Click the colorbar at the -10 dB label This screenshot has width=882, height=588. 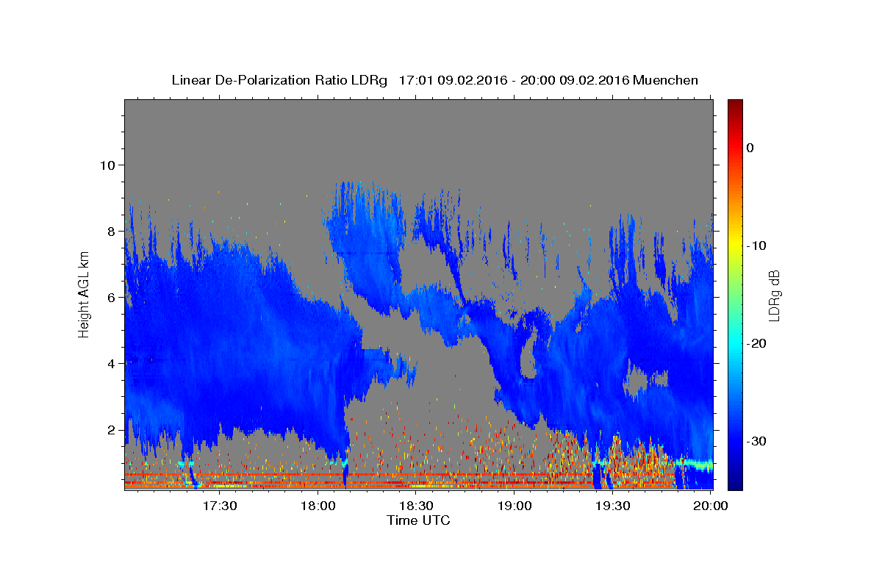(x=735, y=245)
